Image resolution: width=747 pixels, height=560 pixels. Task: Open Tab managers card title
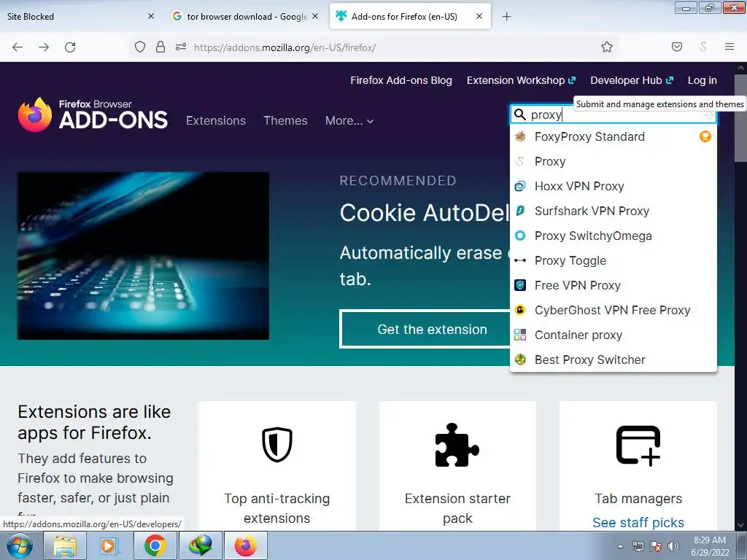point(638,499)
